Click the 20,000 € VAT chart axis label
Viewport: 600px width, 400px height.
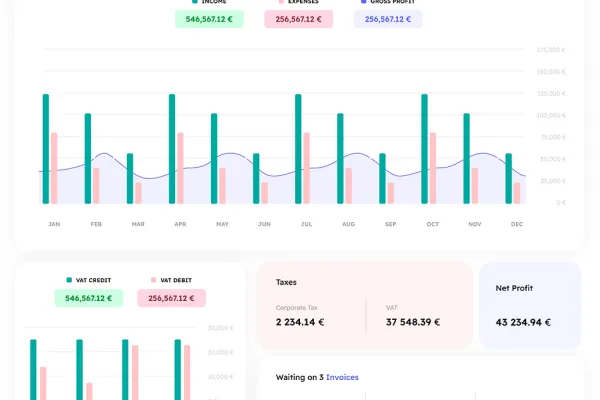coord(220,353)
